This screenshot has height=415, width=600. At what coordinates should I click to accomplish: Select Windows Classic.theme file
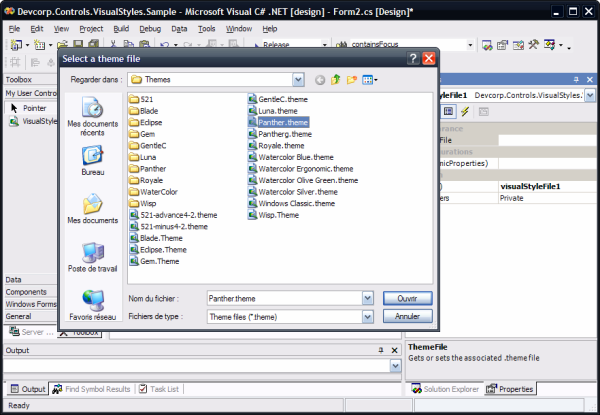pos(292,203)
